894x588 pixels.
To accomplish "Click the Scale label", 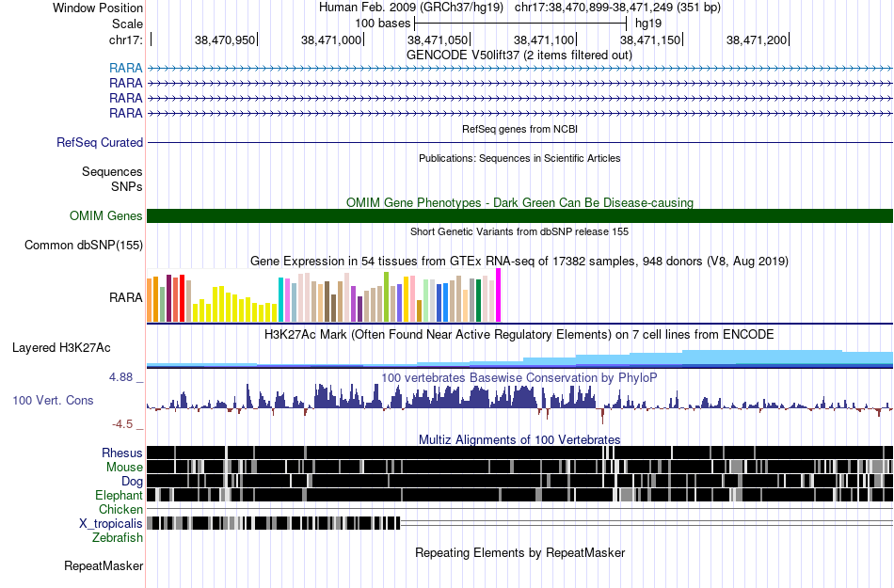I will tap(127, 24).
